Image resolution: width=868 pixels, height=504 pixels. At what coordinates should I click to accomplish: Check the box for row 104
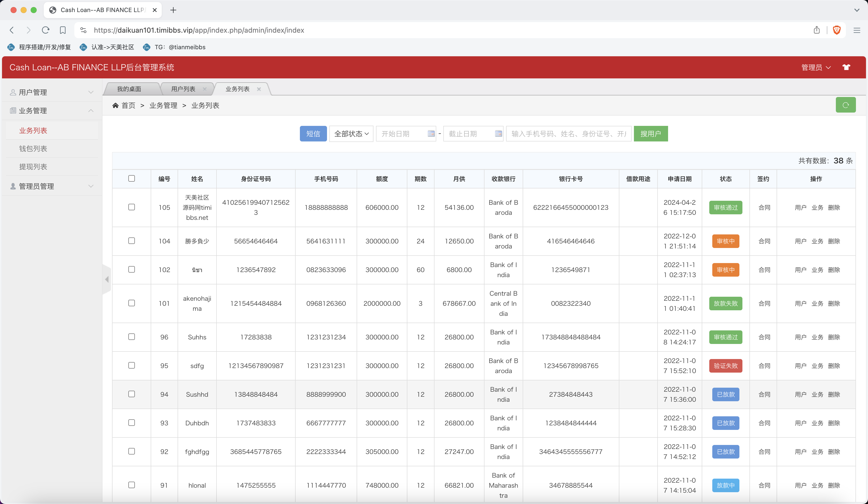point(132,241)
